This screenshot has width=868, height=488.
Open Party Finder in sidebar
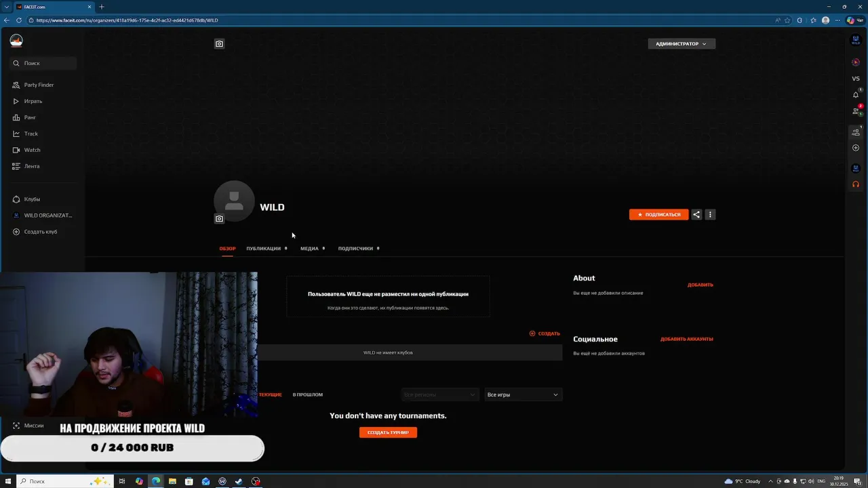tap(39, 85)
